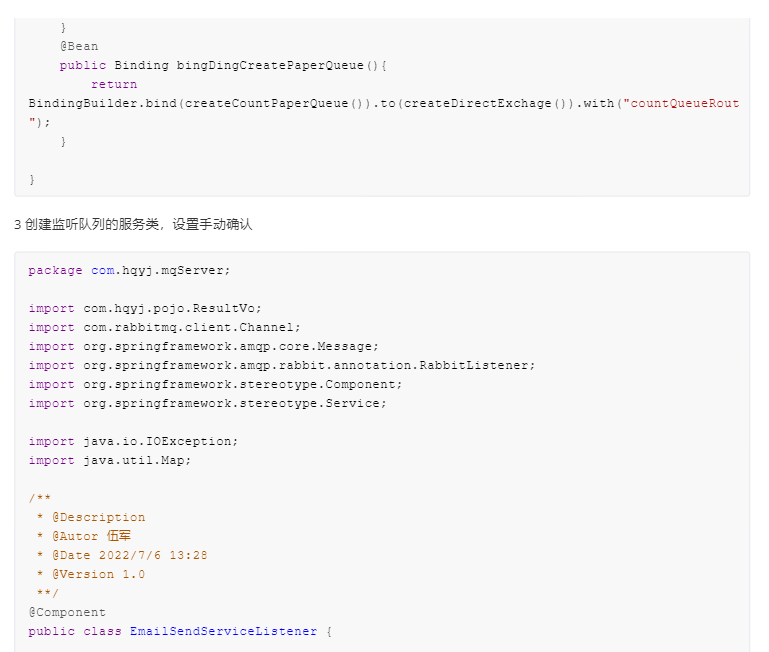Screen dimensions: 769x652
Task: Click the @Bean annotation in top code block
Action: pos(79,46)
